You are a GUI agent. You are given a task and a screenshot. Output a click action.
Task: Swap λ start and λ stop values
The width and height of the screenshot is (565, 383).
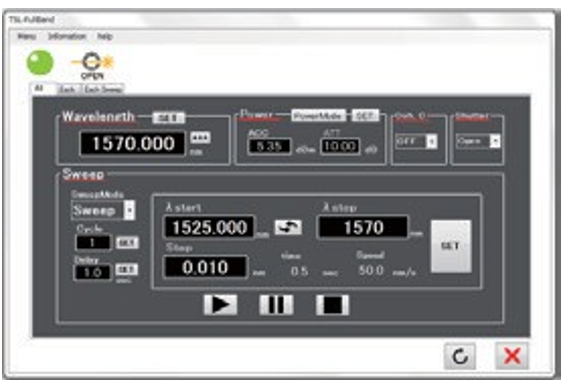pyautogui.click(x=288, y=227)
